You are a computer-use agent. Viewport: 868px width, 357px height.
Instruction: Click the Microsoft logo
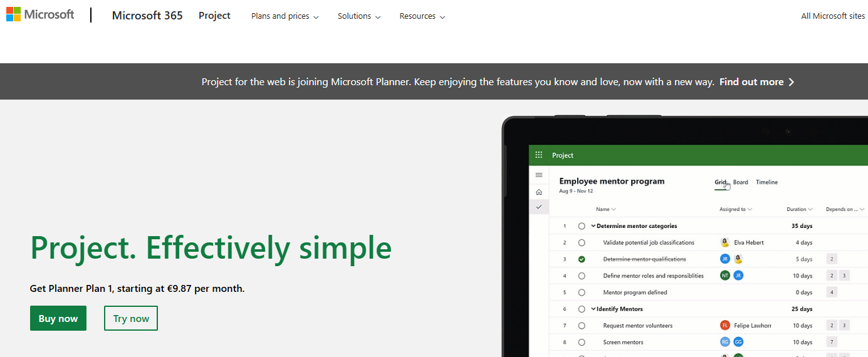[40, 14]
